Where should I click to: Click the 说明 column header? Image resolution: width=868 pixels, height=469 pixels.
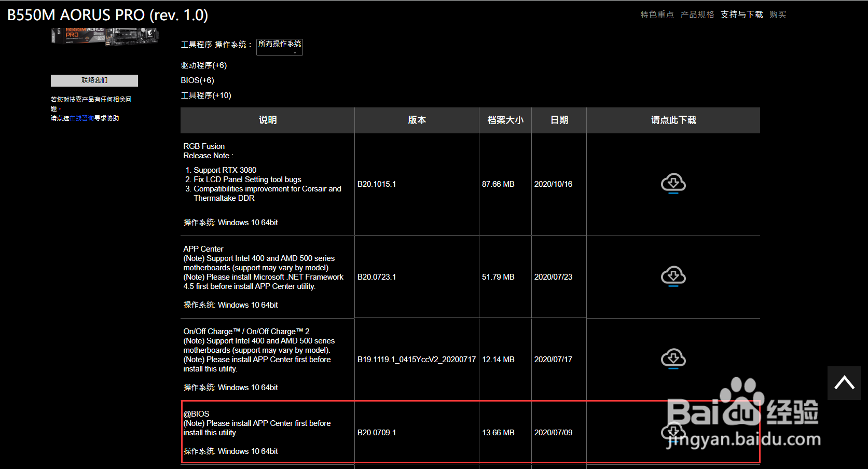tap(268, 120)
